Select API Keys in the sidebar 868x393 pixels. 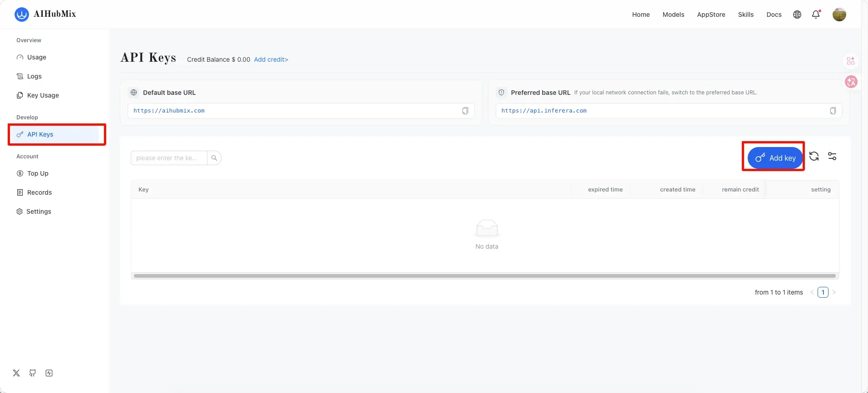coord(54,134)
